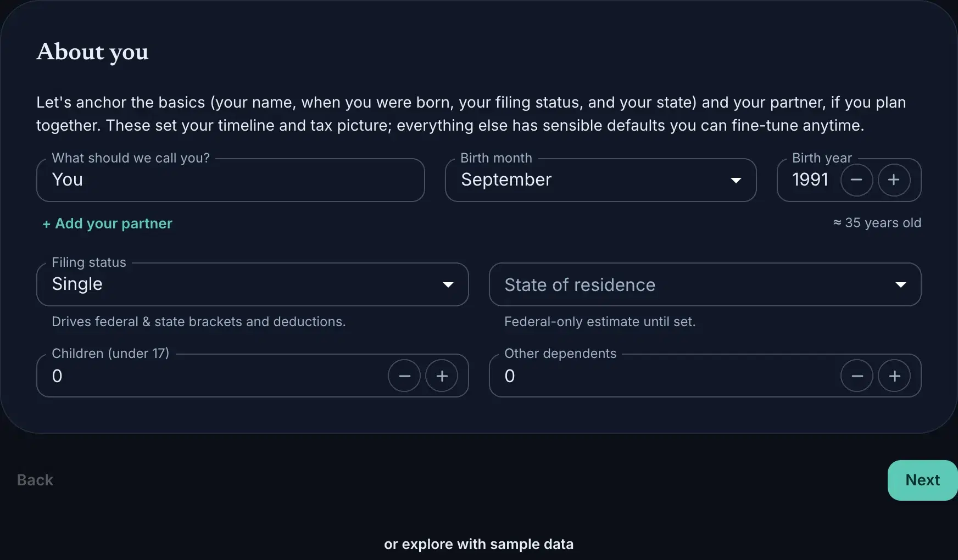958x560 pixels.
Task: Go Back to previous step
Action: click(x=35, y=480)
